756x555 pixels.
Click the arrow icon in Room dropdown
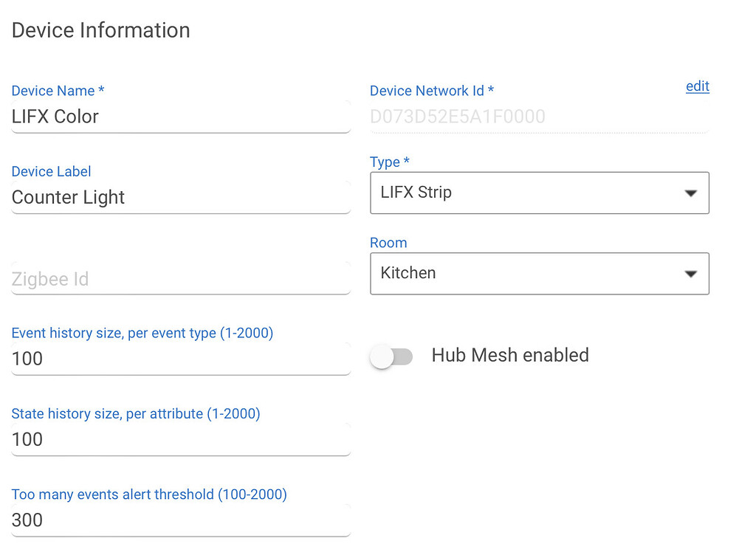[x=691, y=274]
